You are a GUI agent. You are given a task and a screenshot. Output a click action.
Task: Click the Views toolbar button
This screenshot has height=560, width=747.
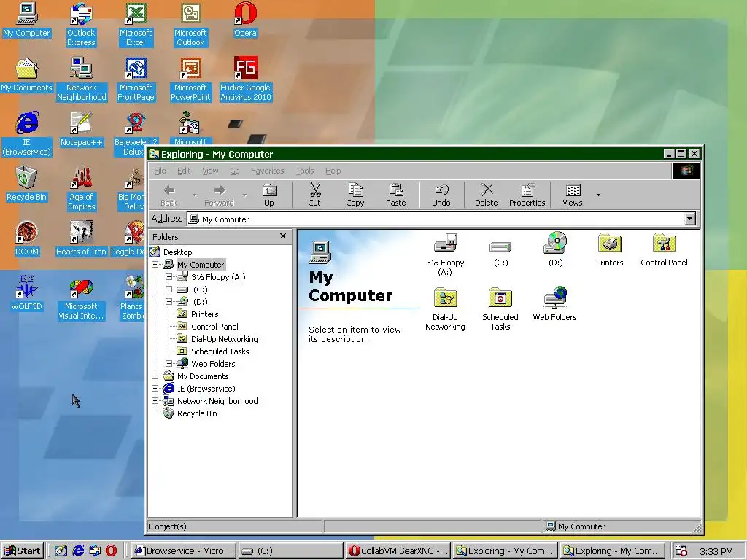tap(573, 195)
